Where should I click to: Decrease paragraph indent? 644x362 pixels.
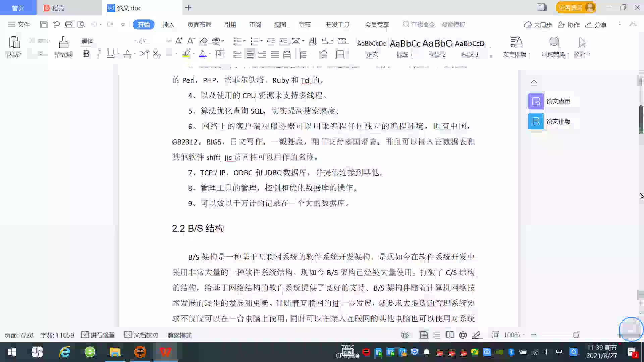271,41
